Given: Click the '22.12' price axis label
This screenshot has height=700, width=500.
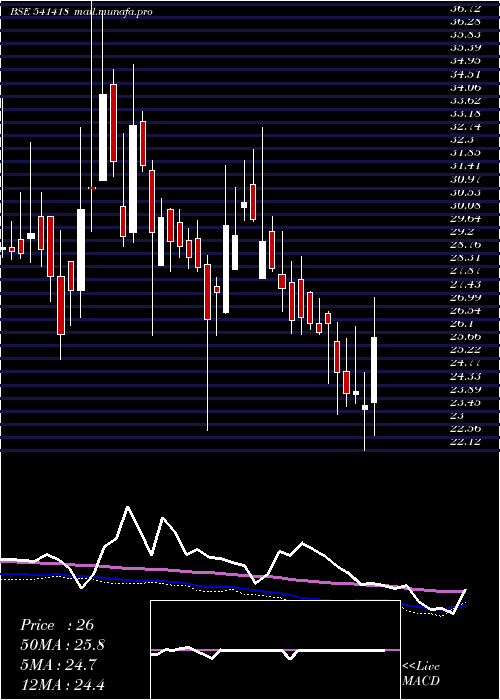Looking at the screenshot, I should [466, 442].
